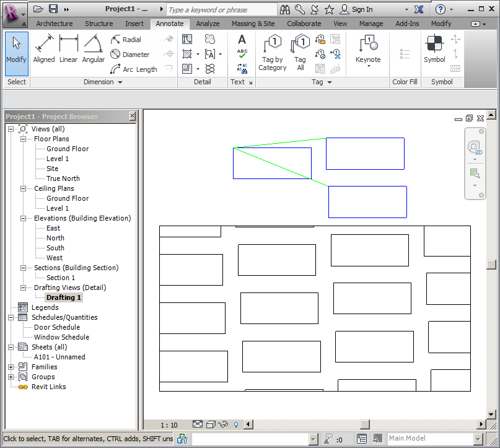Pick the Arc Length dimension tool
The width and height of the screenshot is (500, 448).
(x=134, y=69)
